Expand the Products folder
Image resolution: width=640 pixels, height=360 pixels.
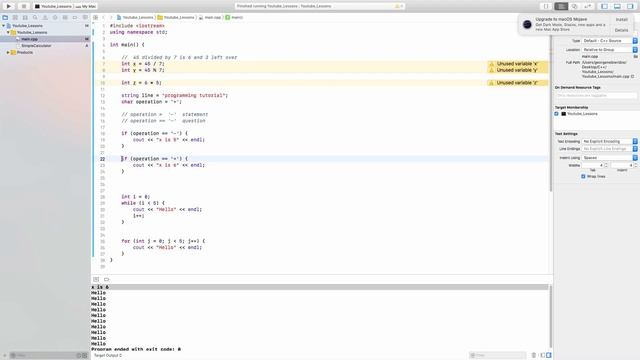[x=8, y=52]
